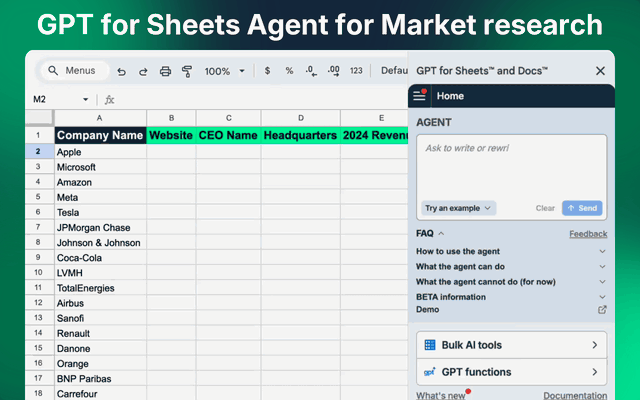Screen dimensions: 640x400
Task: Click the select-all corner box
Action: 39,118
